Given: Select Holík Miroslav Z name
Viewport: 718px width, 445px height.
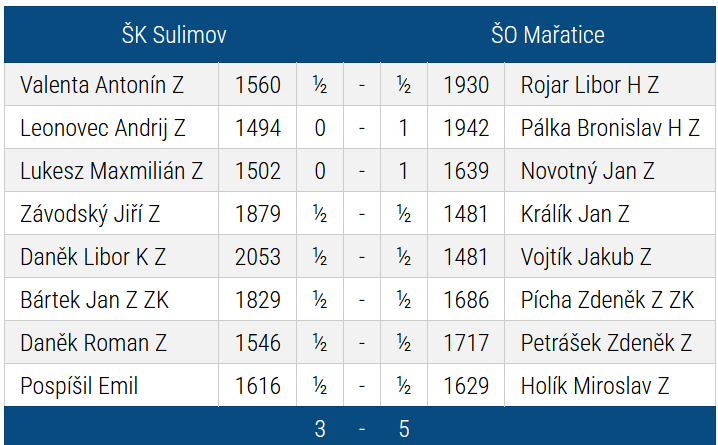Looking at the screenshot, I should point(595,386).
